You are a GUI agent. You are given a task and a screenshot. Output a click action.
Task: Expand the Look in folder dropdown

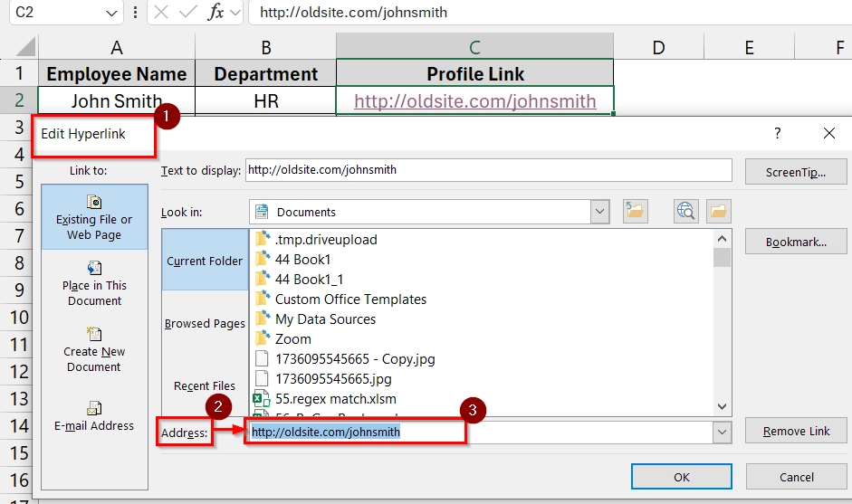(599, 212)
